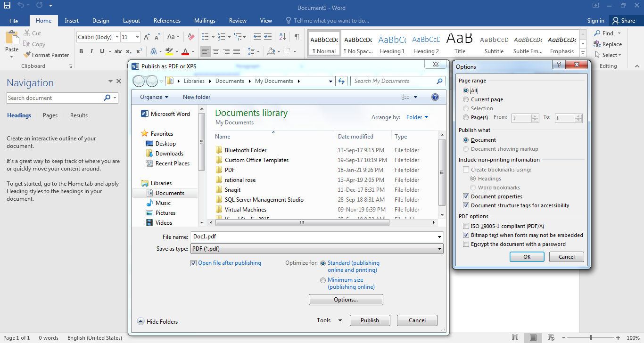This screenshot has height=343, width=644.
Task: Click the Subscript button
Action: click(x=129, y=51)
